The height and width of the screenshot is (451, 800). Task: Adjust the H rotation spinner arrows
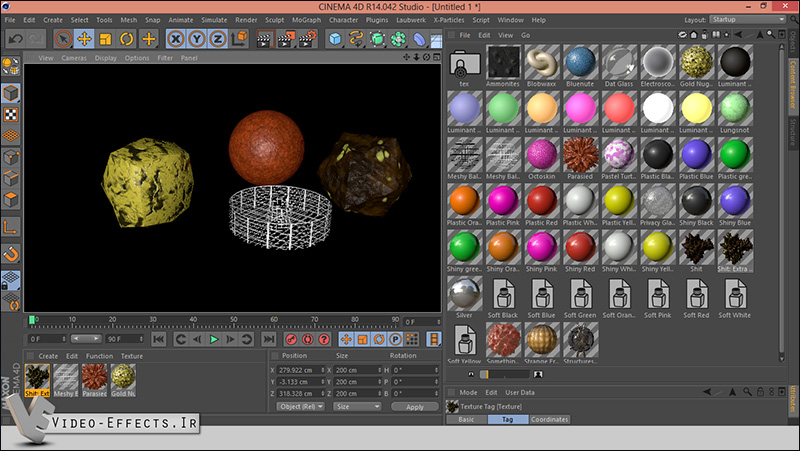[x=436, y=370]
